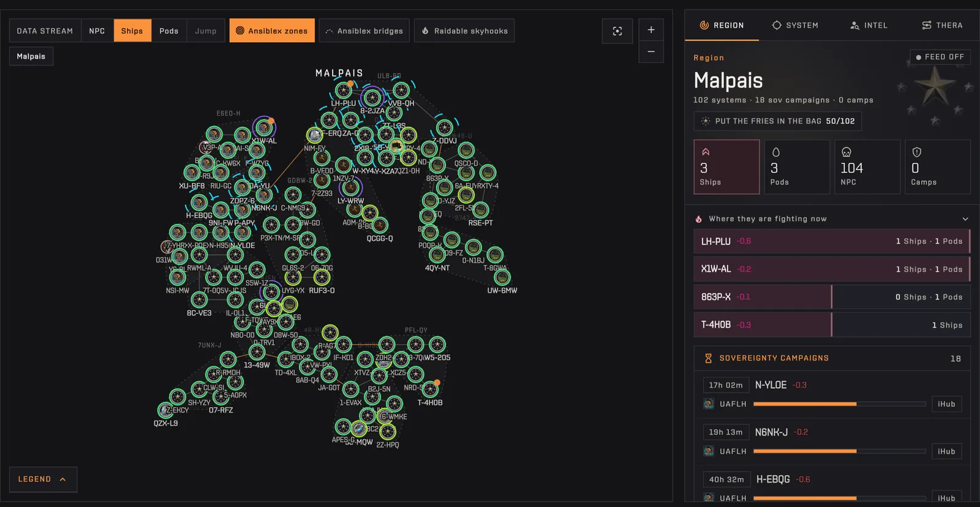Screen dimensions: 980x507
Task: Open the 863P-X fighting row
Action: click(x=832, y=297)
